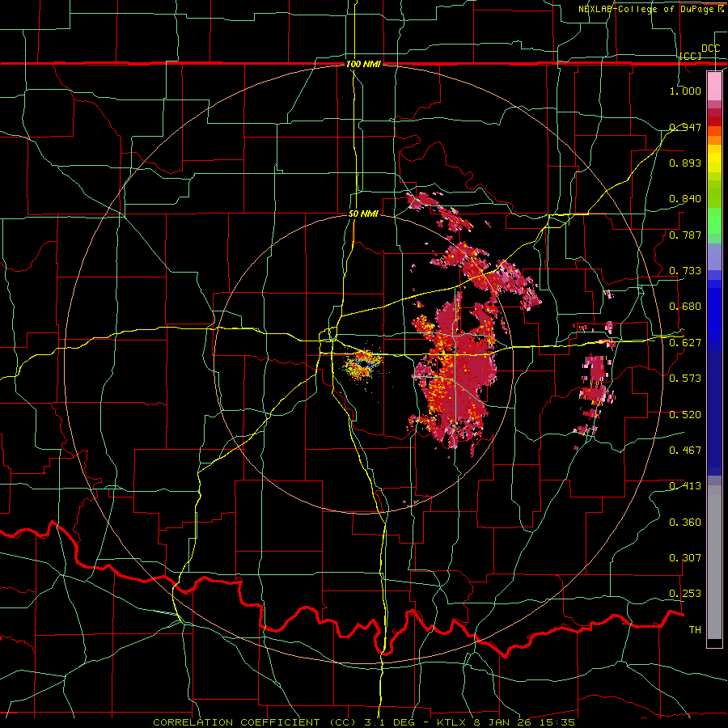Pick the dark navy color bar segment
This screenshot has height=728, width=728.
(714, 413)
